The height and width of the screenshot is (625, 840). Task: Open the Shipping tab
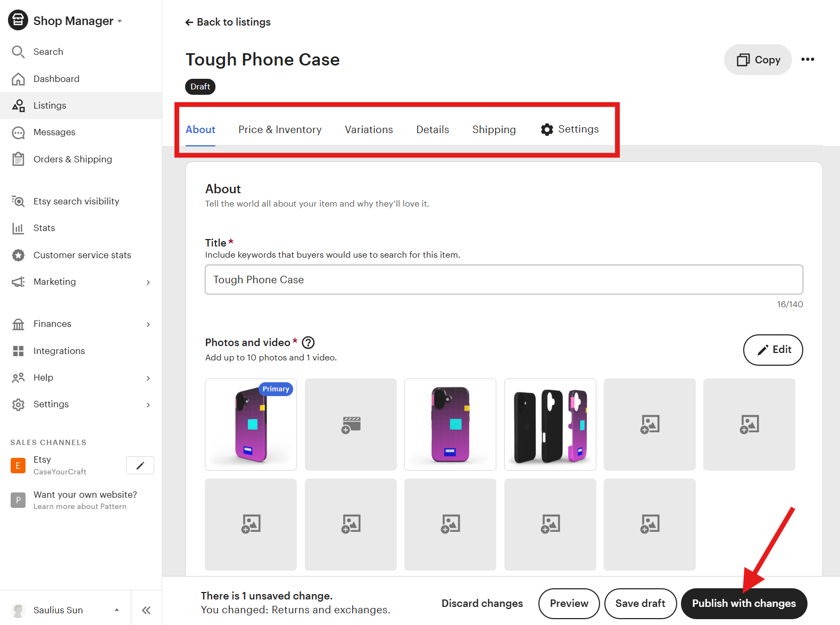(x=494, y=129)
